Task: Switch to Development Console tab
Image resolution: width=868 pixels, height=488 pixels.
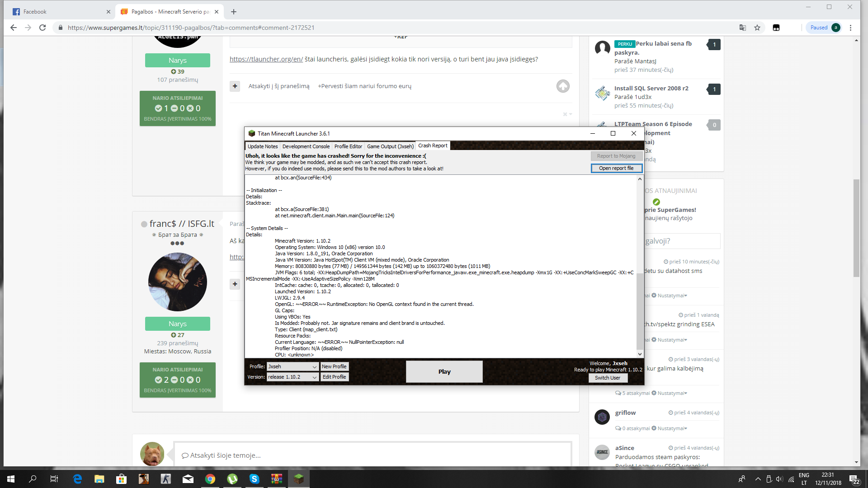Action: pyautogui.click(x=306, y=146)
